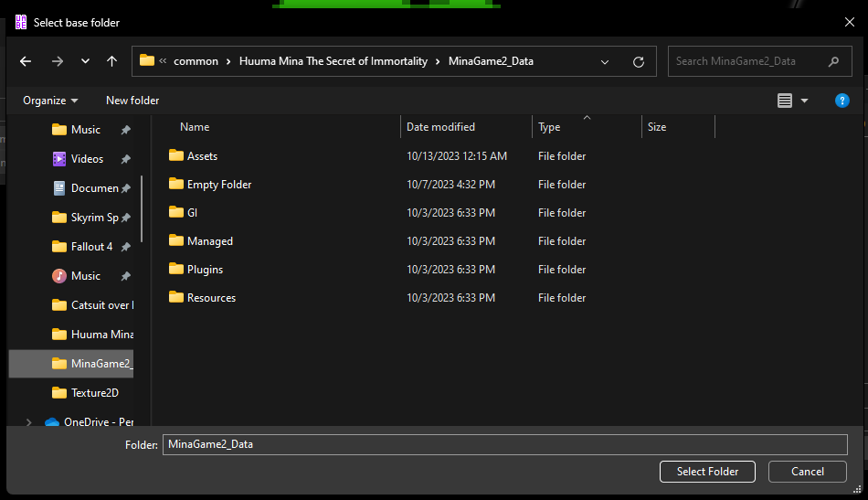Select the Plugins folder icon

[176, 270]
